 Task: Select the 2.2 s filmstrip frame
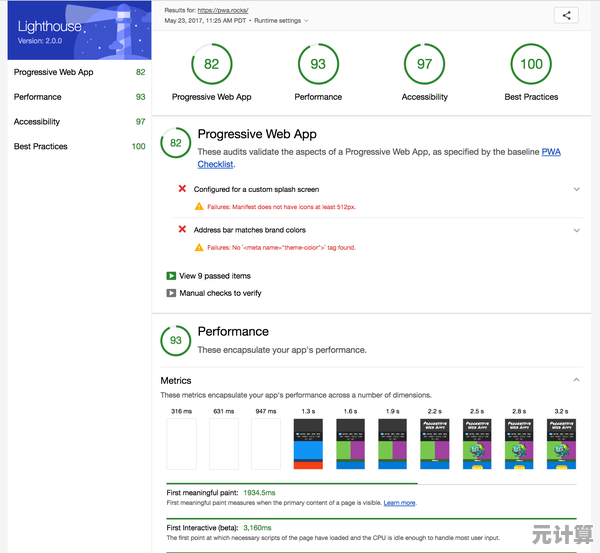tap(435, 444)
